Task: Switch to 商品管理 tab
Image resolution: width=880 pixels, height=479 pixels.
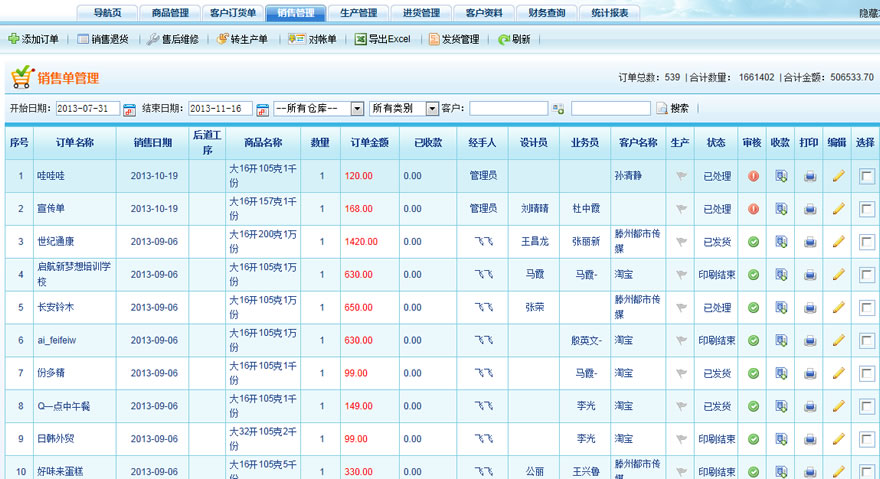Action: click(170, 13)
